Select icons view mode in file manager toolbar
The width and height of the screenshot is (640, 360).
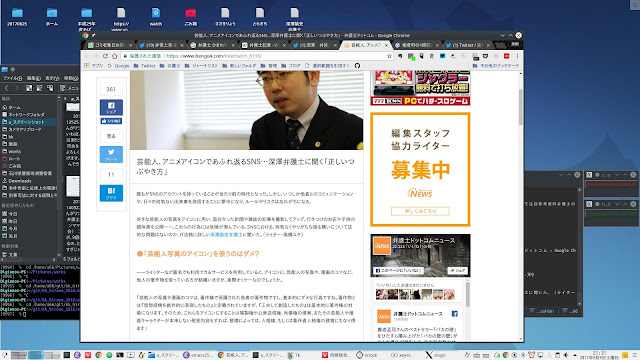tap(29, 88)
